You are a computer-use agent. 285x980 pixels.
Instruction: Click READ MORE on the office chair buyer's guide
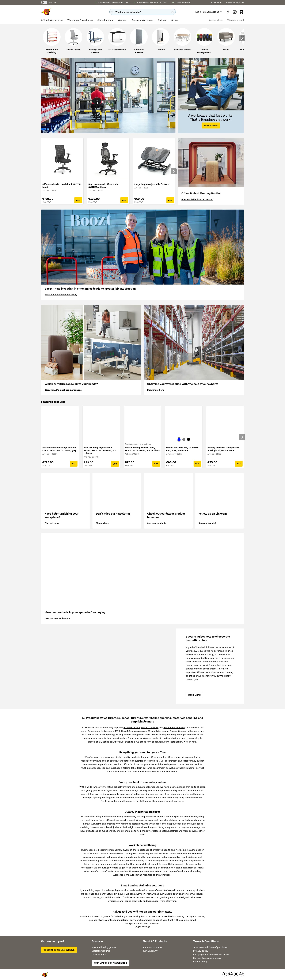(x=194, y=695)
